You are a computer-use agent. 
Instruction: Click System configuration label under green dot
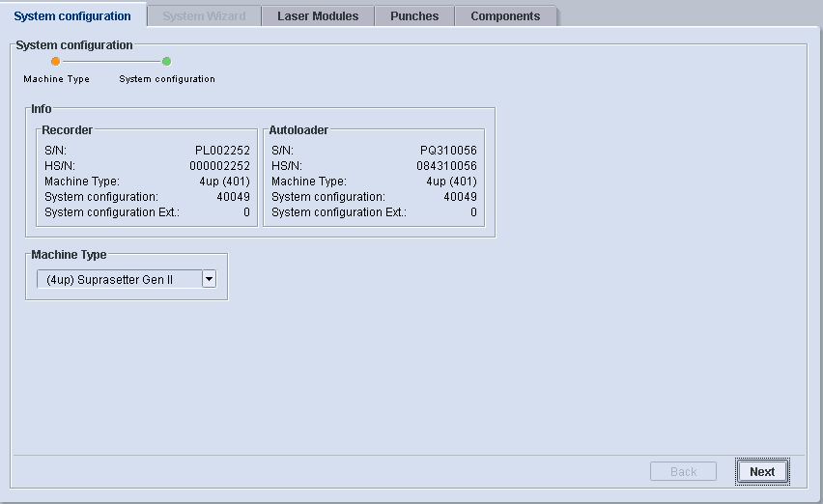pyautogui.click(x=167, y=79)
